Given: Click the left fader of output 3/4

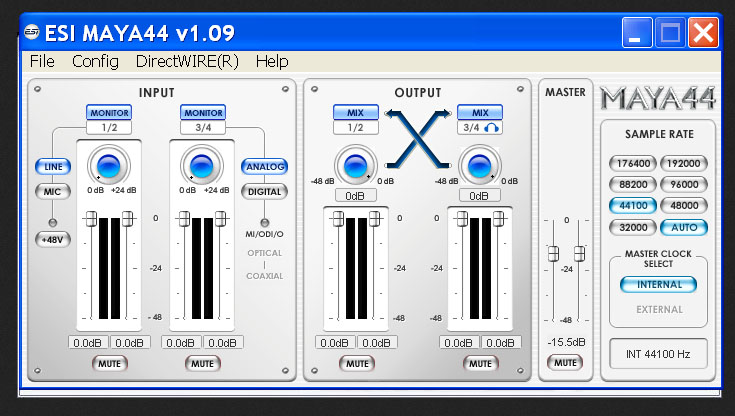Looking at the screenshot, I should 462,219.
